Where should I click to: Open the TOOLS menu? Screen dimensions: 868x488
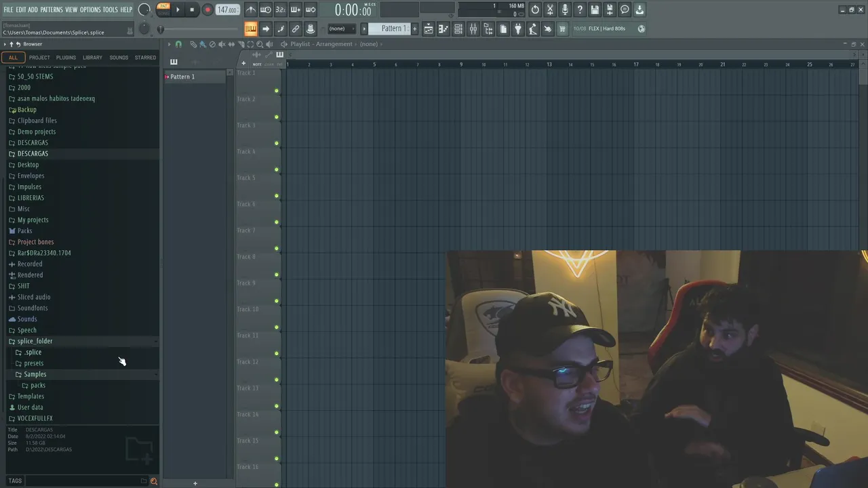111,9
